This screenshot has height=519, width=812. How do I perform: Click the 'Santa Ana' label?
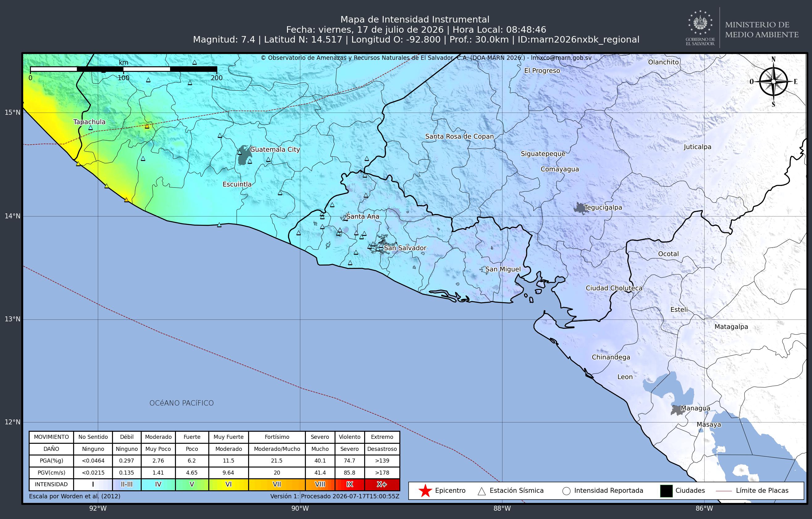click(363, 216)
